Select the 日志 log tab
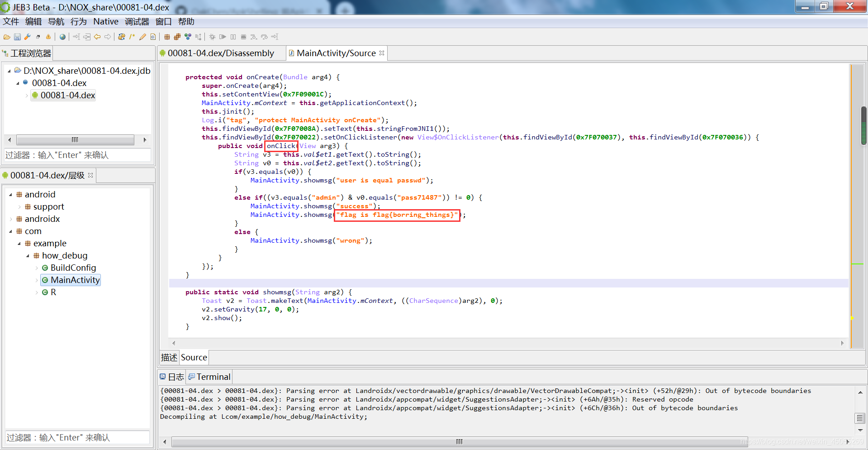This screenshot has width=868, height=450. point(172,377)
